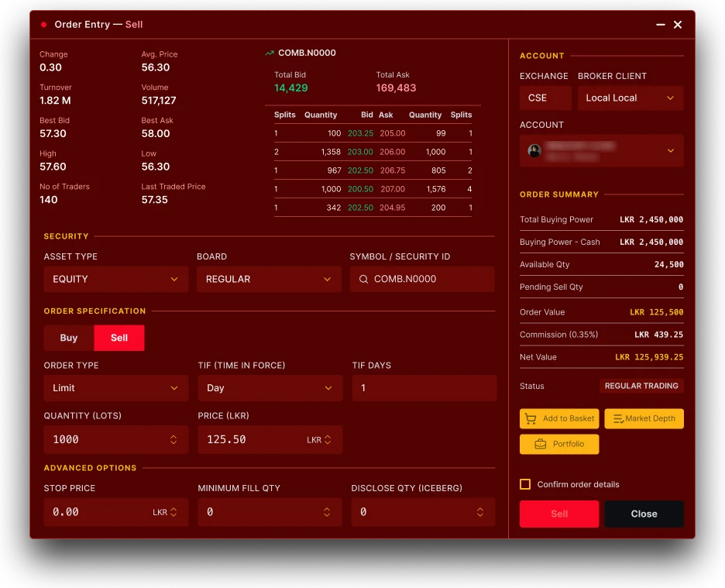Click the ask price 204.95
The width and height of the screenshot is (725, 588).
click(392, 208)
